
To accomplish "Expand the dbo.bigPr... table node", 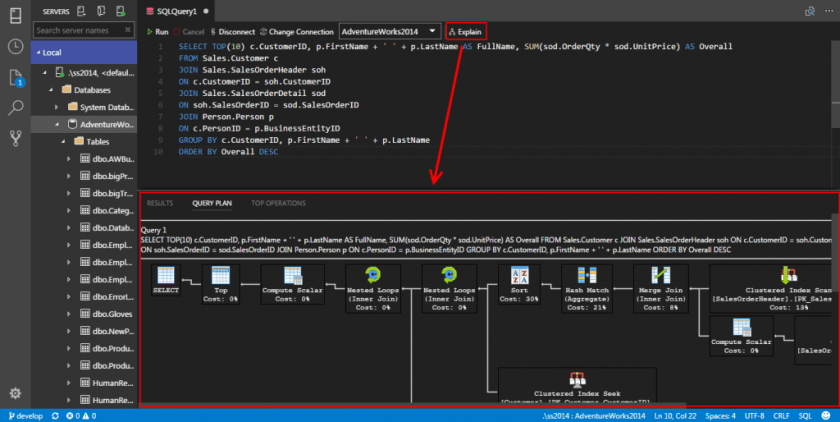I will (x=69, y=176).
